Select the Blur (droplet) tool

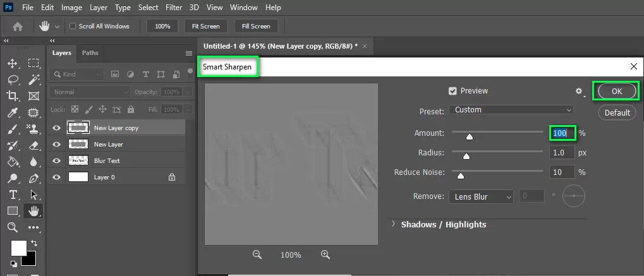click(33, 162)
